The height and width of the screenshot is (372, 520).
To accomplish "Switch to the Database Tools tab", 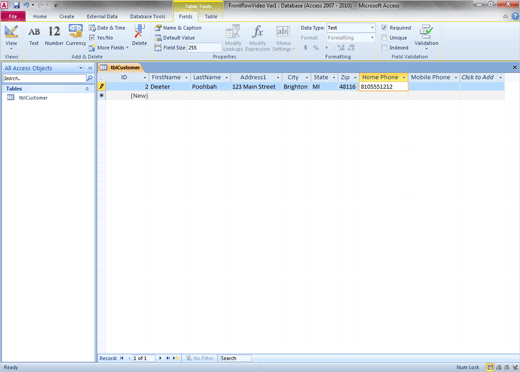I will click(x=147, y=16).
